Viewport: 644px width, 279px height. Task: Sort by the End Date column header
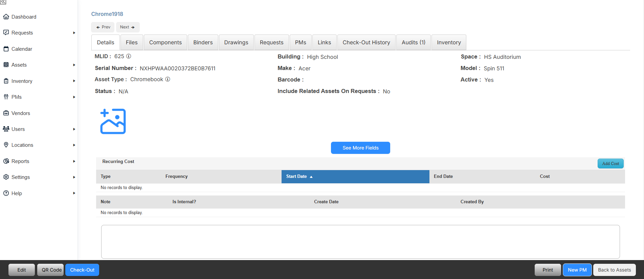point(443,177)
